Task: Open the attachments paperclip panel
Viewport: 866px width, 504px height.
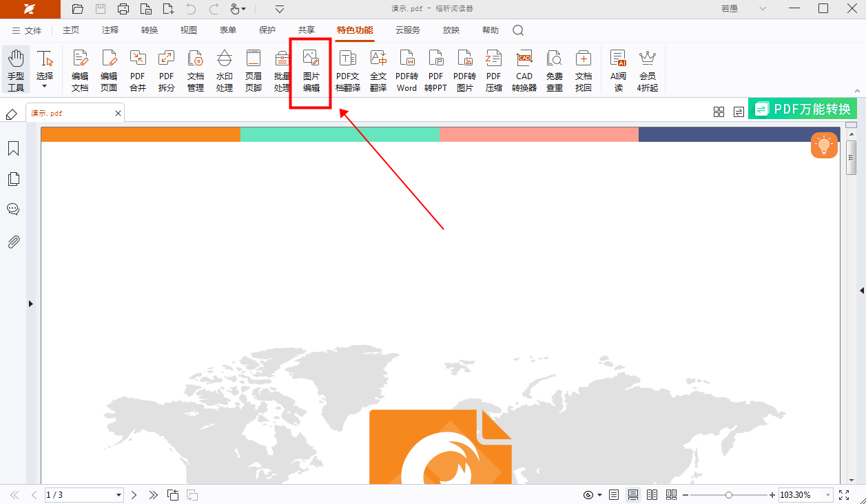Action: (x=13, y=242)
